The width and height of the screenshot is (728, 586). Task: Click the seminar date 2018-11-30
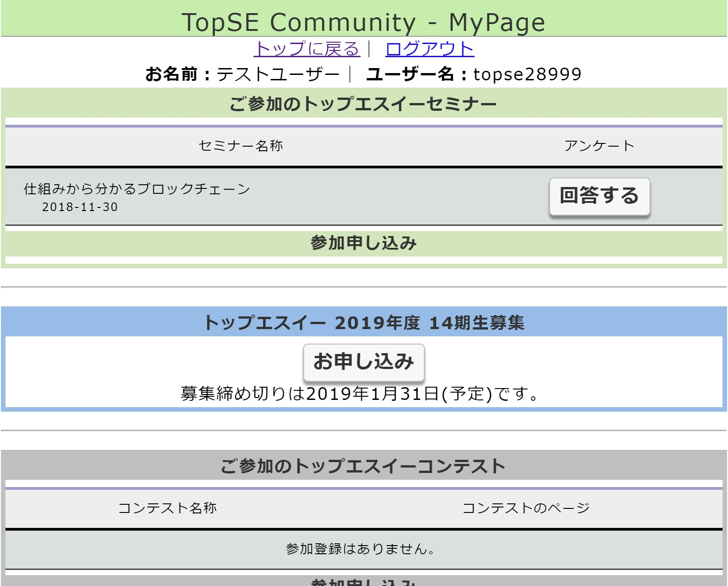tap(80, 207)
